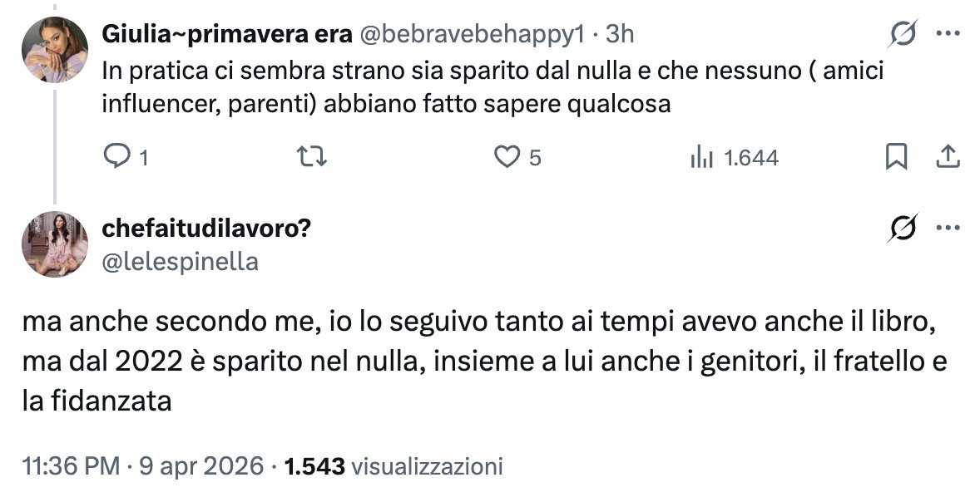Open more options on Giulia's tweet
The width and height of the screenshot is (980, 502).
pyautogui.click(x=948, y=34)
